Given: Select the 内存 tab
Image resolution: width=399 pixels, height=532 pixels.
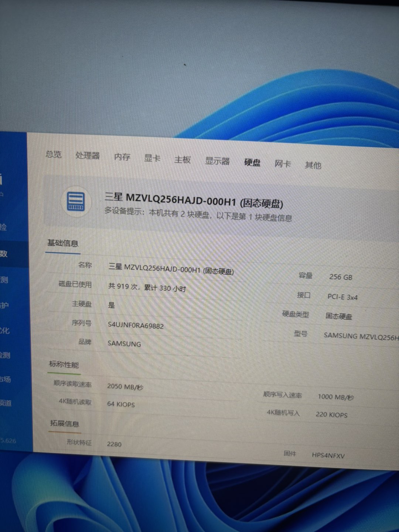Looking at the screenshot, I should (x=122, y=157).
